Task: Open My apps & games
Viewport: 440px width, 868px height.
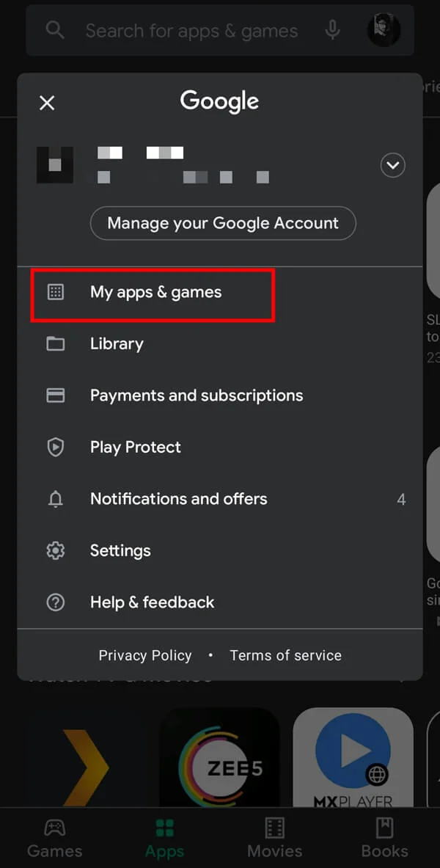Action: 155,291
